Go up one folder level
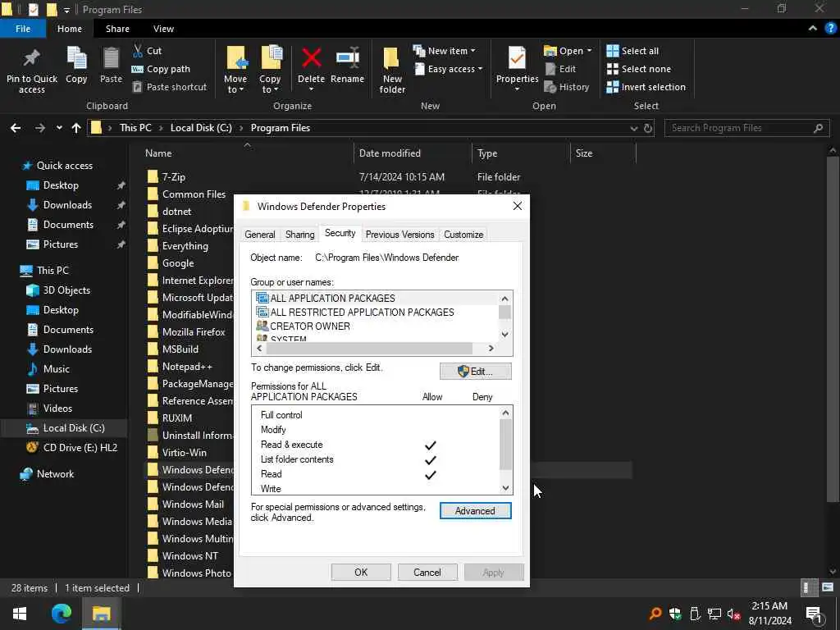This screenshot has width=840, height=630. (x=76, y=128)
